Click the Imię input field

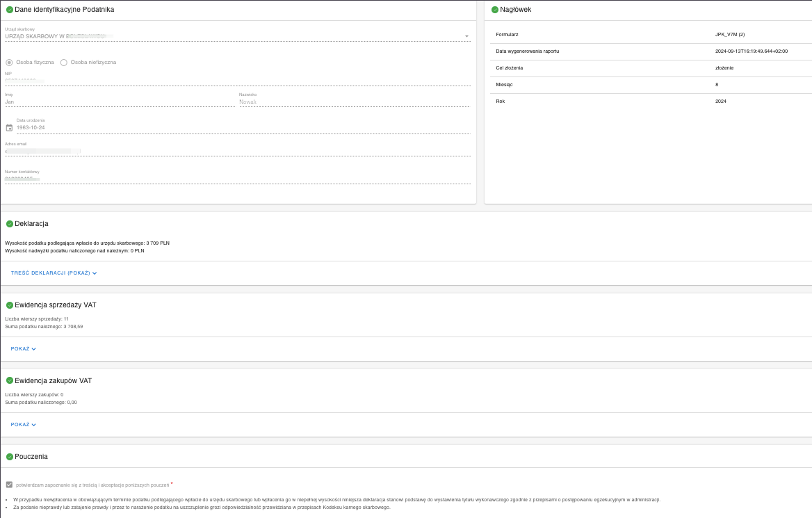pos(118,102)
